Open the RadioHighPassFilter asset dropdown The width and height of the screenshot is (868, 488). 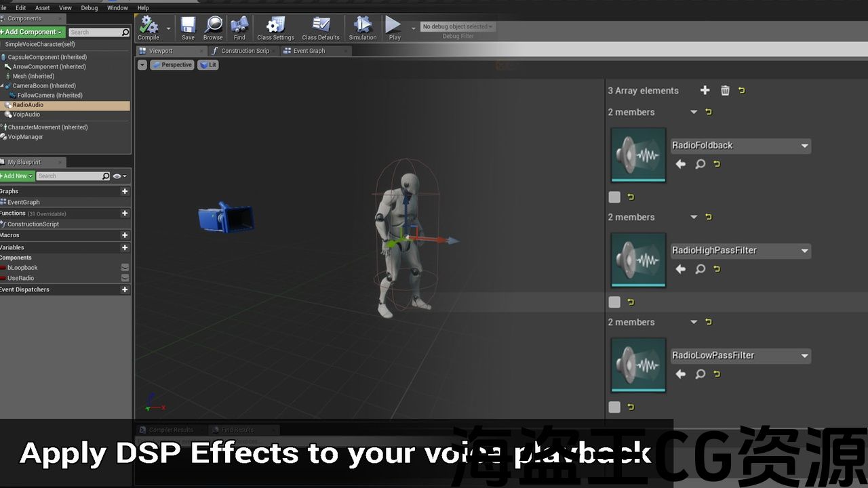(804, 251)
